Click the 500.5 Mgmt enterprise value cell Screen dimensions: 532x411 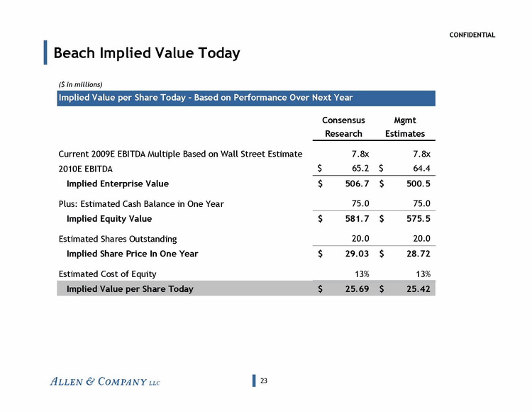(411, 184)
